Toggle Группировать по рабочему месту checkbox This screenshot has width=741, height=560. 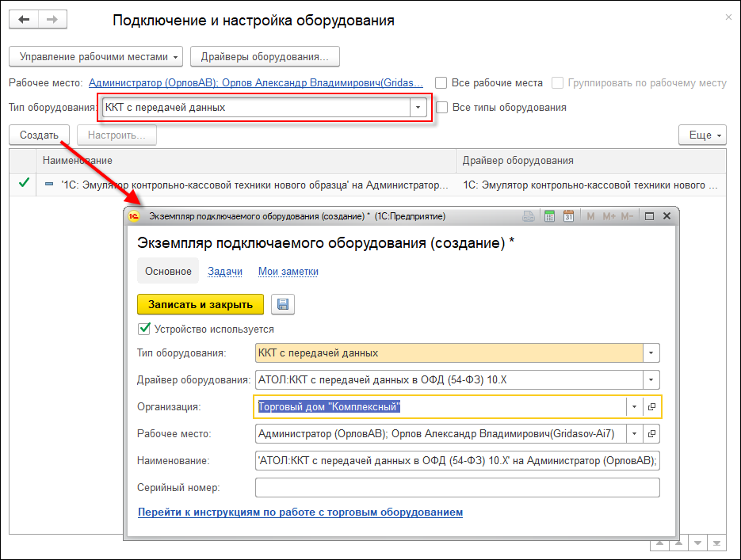tap(558, 83)
